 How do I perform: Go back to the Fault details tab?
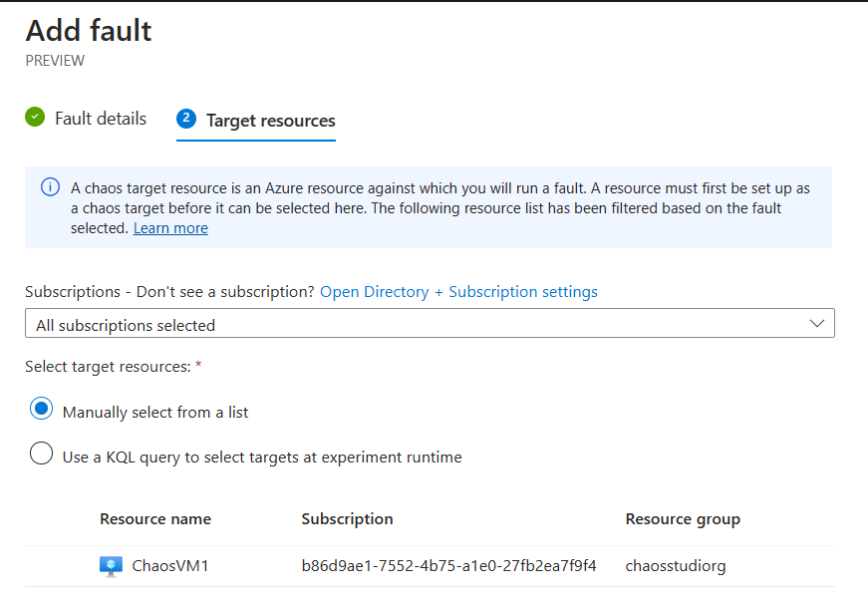[100, 119]
